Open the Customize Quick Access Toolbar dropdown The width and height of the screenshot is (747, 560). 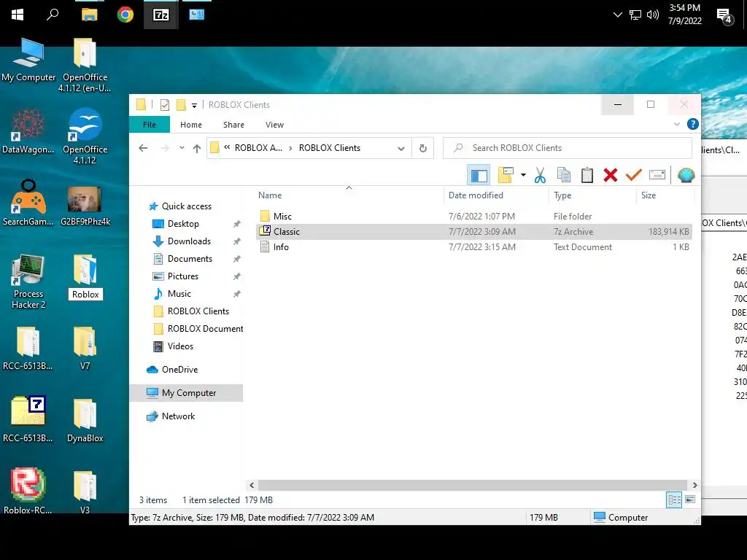click(x=194, y=105)
